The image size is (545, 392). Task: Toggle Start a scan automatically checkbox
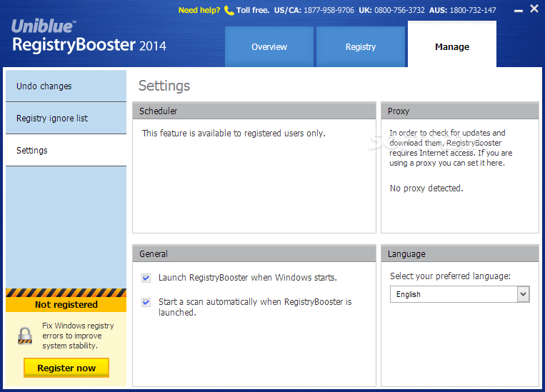[x=146, y=302]
